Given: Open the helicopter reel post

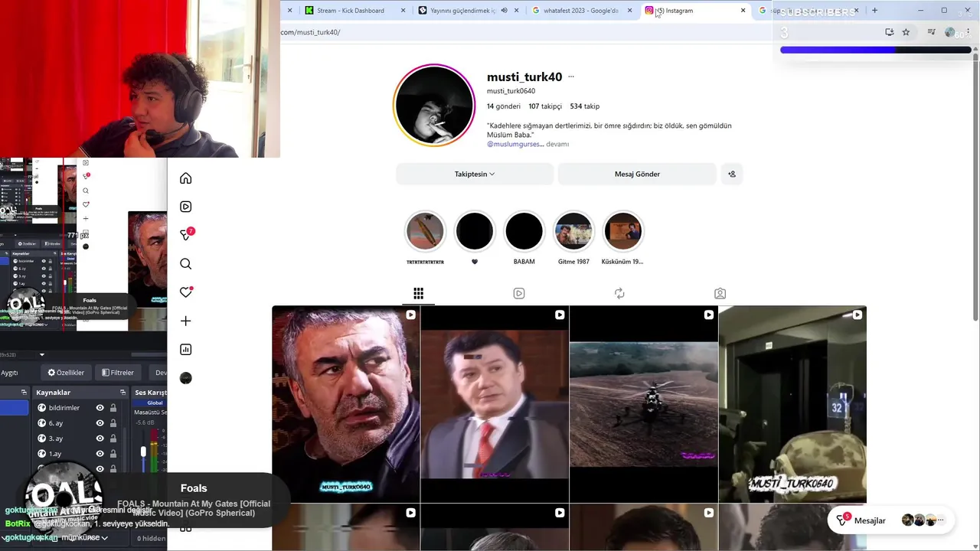Looking at the screenshot, I should pyautogui.click(x=643, y=404).
